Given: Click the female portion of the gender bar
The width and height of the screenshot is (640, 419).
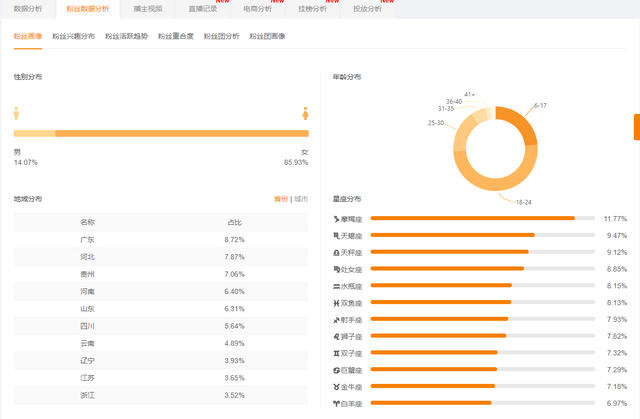Looking at the screenshot, I should (180, 133).
